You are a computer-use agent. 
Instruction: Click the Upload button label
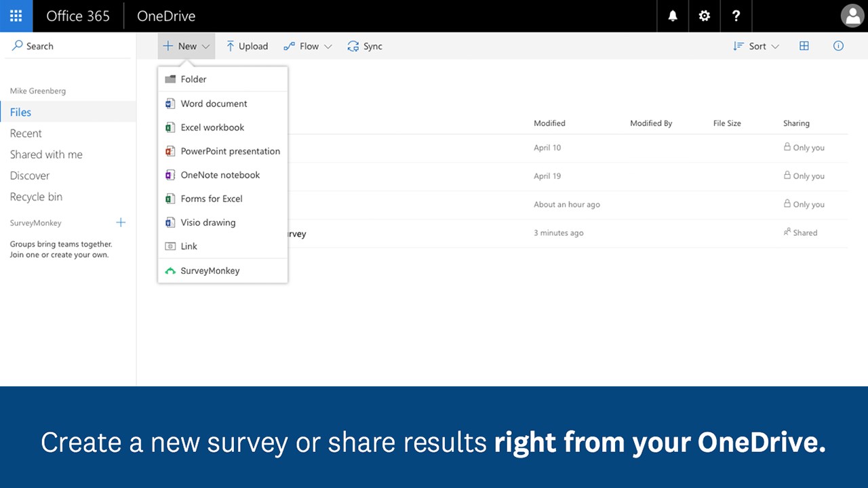(x=253, y=46)
